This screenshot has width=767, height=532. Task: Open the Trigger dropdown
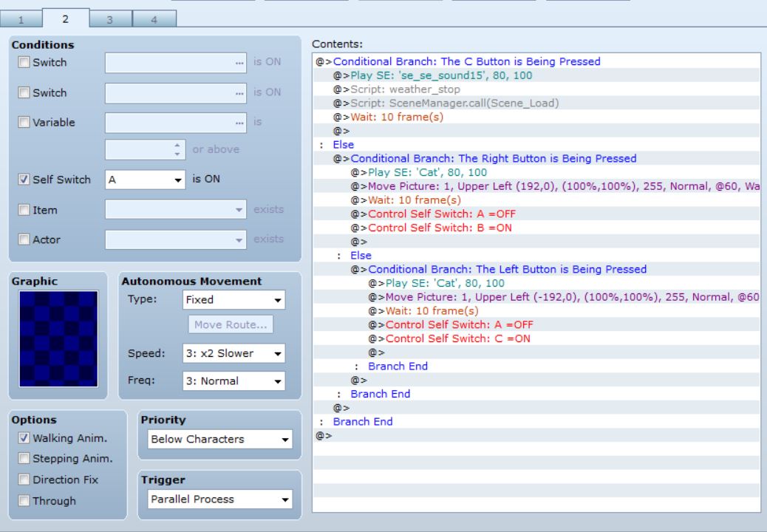[219, 499]
